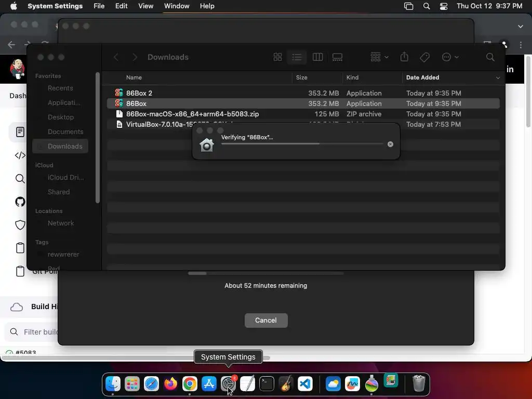Click the GitHub icon in Jenkins sidebar
Viewport: 532px width, 399px height.
[x=20, y=202]
